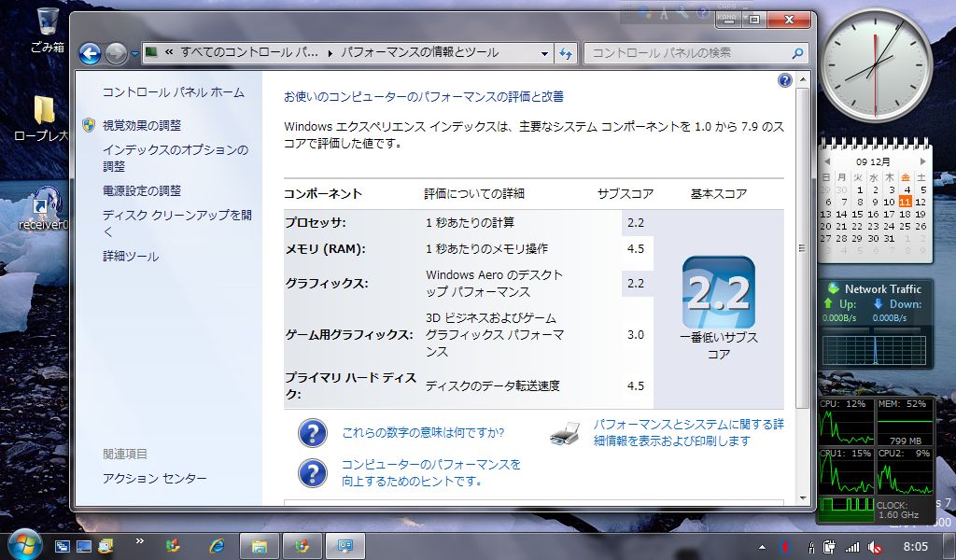Click the wireless signal bars tray icon

852,547
